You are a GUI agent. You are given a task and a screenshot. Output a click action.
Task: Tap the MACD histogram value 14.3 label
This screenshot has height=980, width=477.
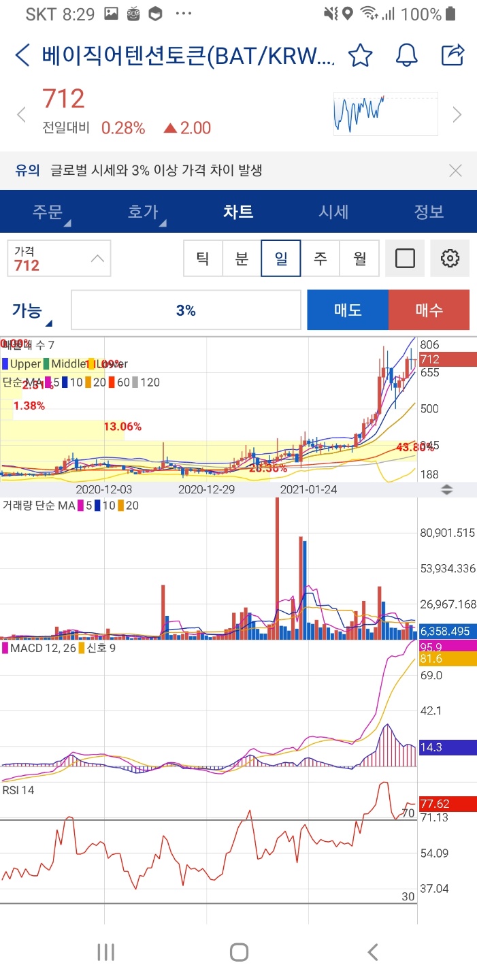(x=447, y=747)
